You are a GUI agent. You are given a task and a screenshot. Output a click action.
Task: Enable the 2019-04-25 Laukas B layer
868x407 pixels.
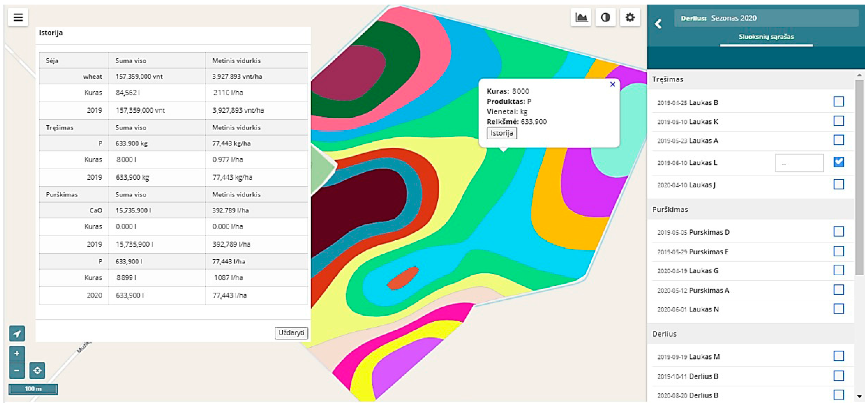coord(838,101)
